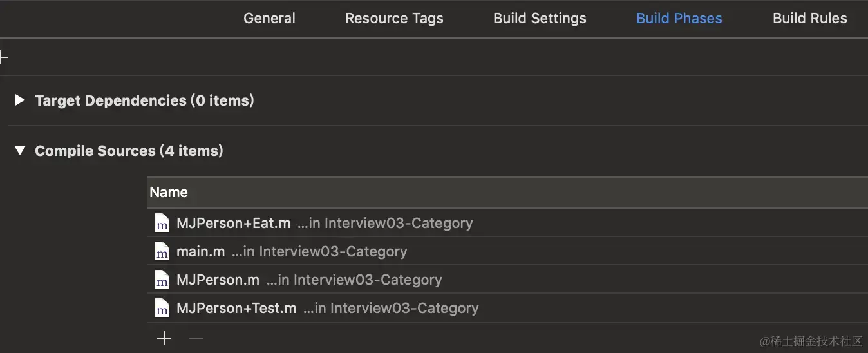Add a source file with the plus button
Screen dimensions: 868x353
(x=164, y=338)
